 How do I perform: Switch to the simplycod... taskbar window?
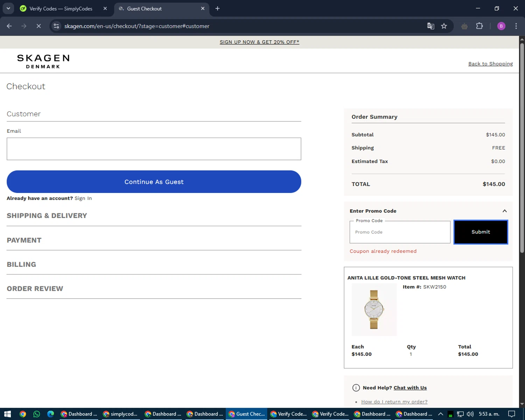(120, 414)
